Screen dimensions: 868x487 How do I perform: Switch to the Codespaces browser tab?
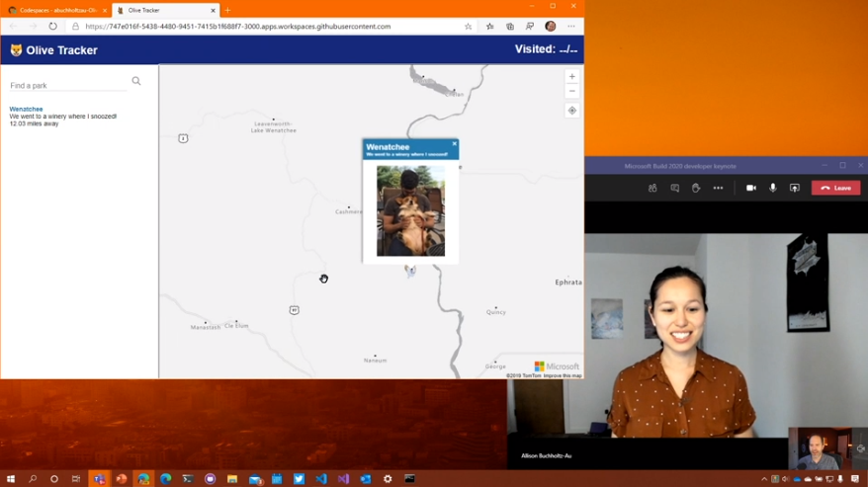click(x=56, y=10)
